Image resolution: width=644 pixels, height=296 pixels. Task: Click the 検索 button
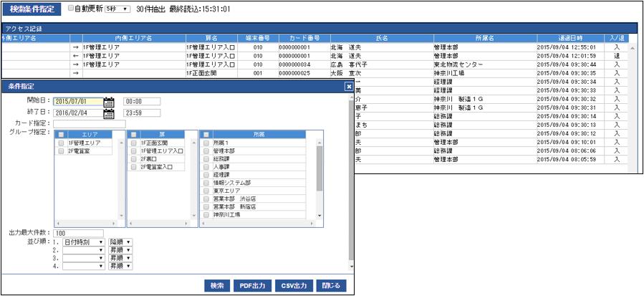click(x=216, y=285)
